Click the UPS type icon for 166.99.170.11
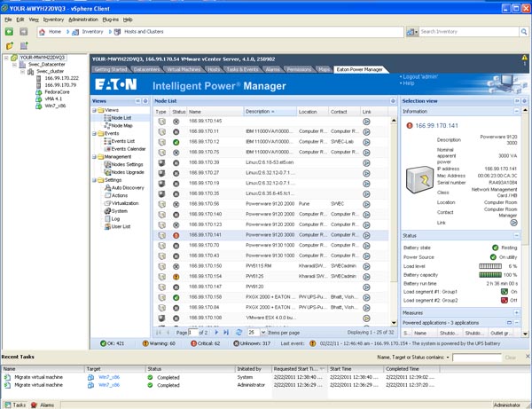The width and height of the screenshot is (532, 409). tap(162, 131)
